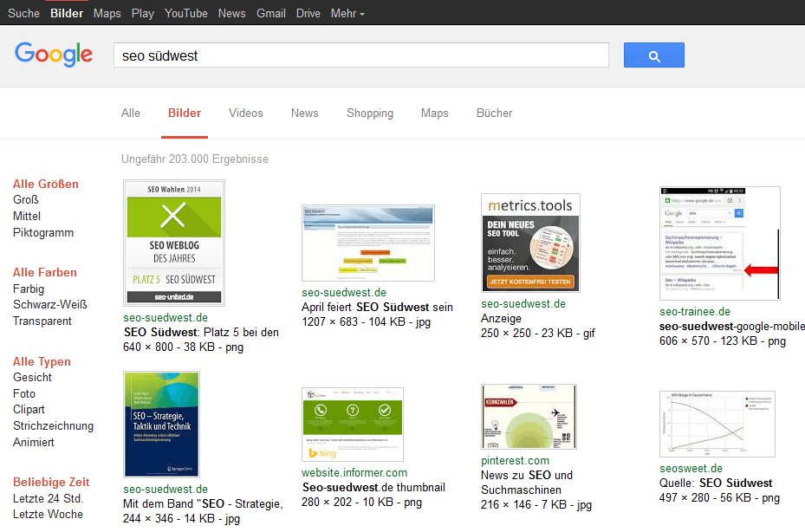Expand the Mehr dropdown menu

[x=347, y=13]
